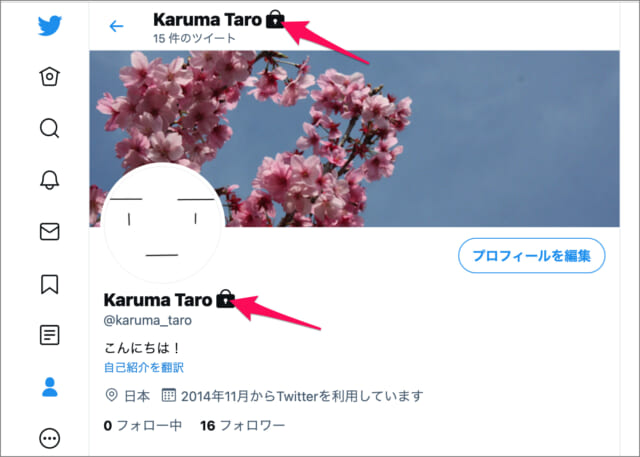Image resolution: width=640 pixels, height=457 pixels.
Task: Expand the More options circle icon
Action: tap(49, 439)
